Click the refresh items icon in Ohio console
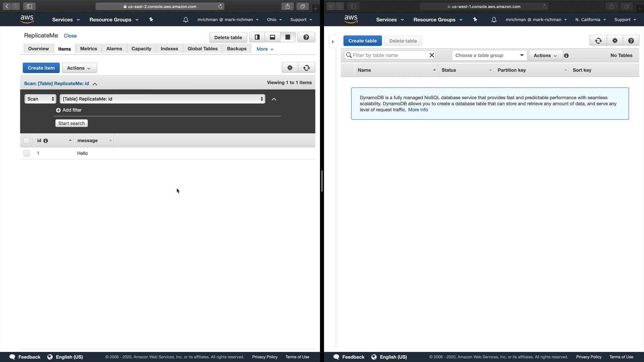The height and width of the screenshot is (362, 644). [x=306, y=68]
